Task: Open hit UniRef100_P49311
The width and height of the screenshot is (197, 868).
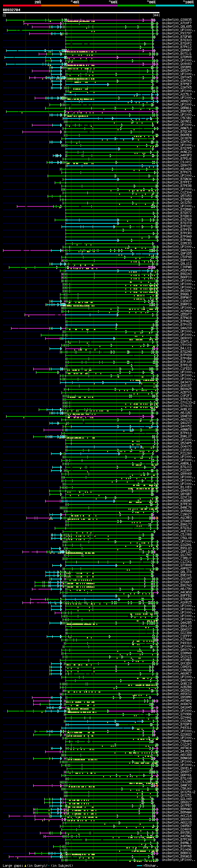Action: coord(177,727)
